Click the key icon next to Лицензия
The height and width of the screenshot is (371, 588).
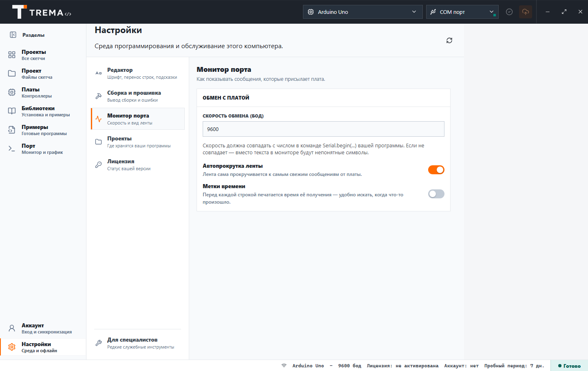tap(98, 164)
